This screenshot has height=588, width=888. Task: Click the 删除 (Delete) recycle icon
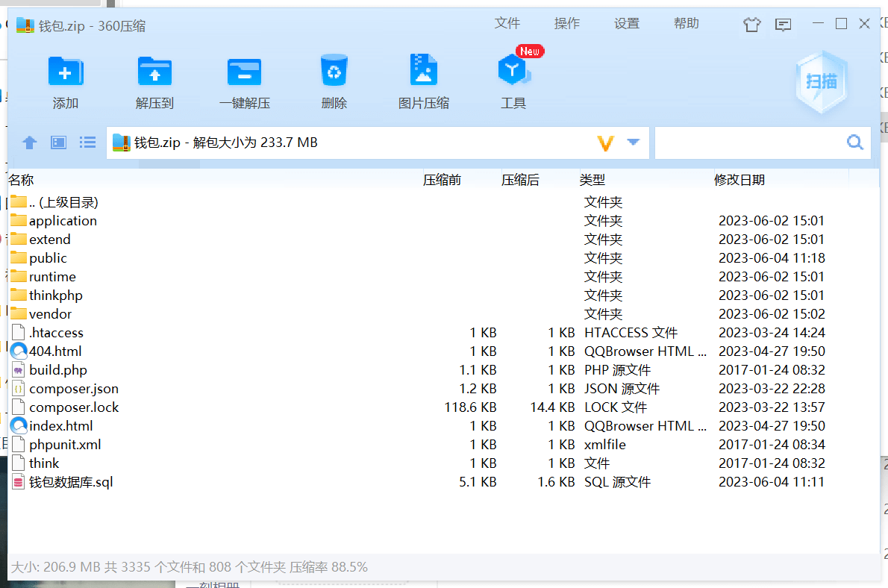(x=334, y=72)
